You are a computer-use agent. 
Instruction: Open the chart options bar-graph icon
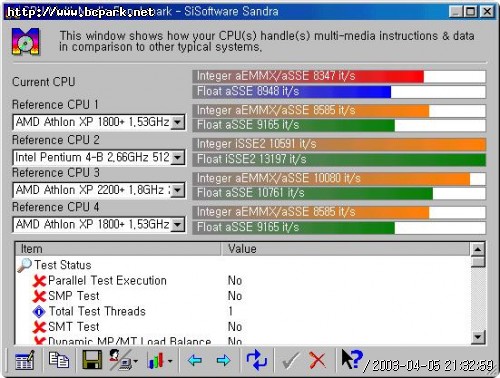tap(160, 360)
